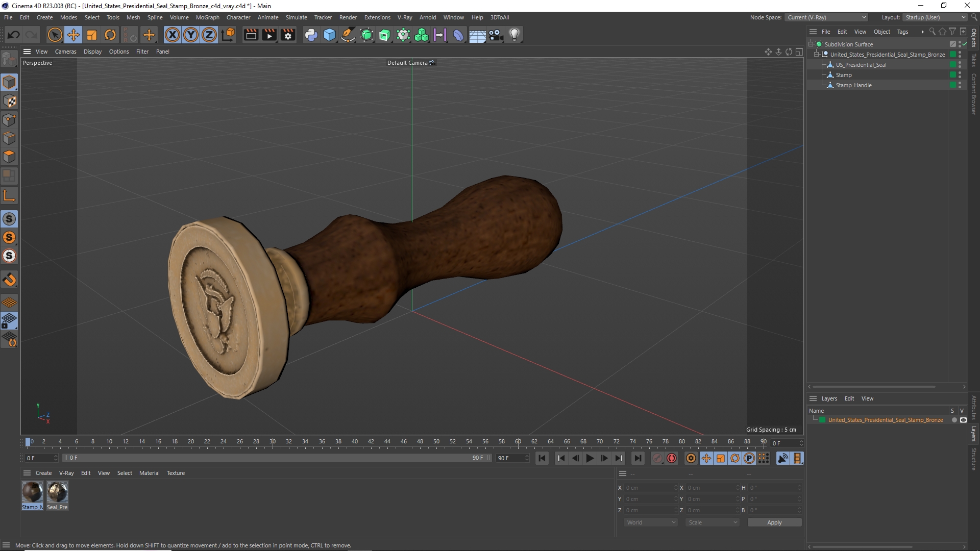Open the Attributes side tab
The height and width of the screenshot is (551, 980).
tap(974, 407)
